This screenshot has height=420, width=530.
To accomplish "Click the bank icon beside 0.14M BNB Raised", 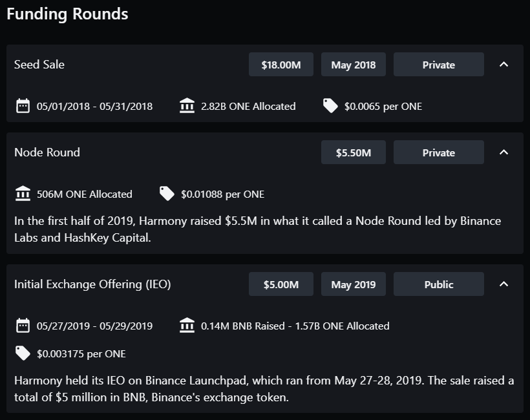I will point(187,326).
